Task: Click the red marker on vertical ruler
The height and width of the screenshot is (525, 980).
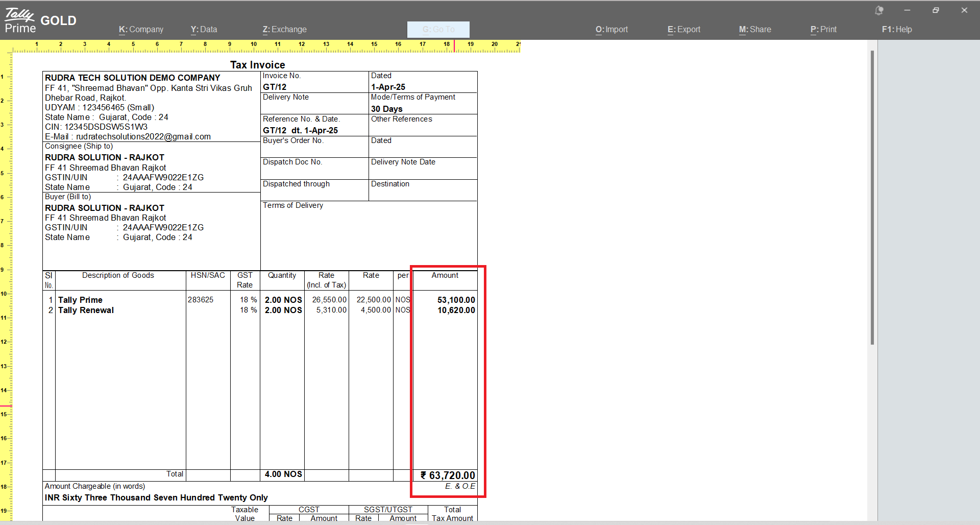Action: 6,406
